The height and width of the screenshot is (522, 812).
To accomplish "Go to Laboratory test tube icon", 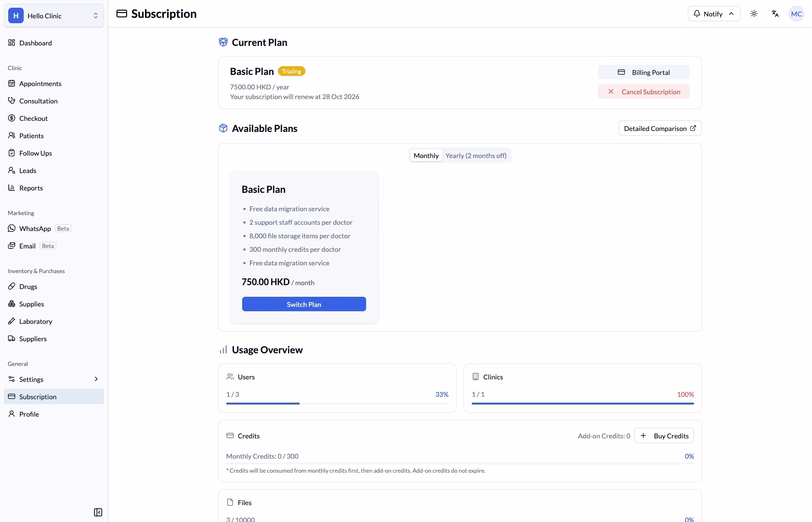I will point(12,321).
